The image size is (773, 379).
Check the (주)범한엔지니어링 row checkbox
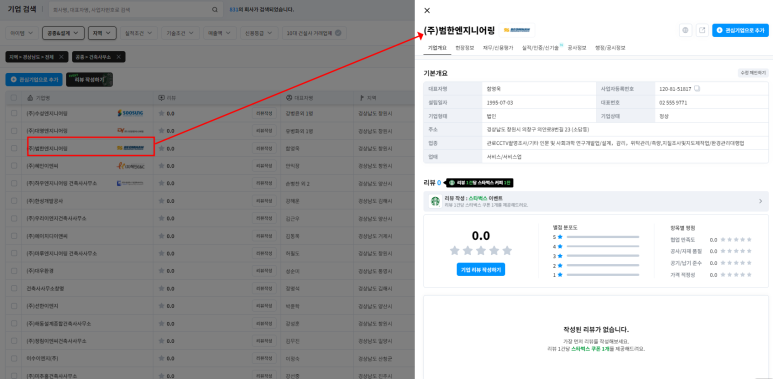tap(14, 148)
